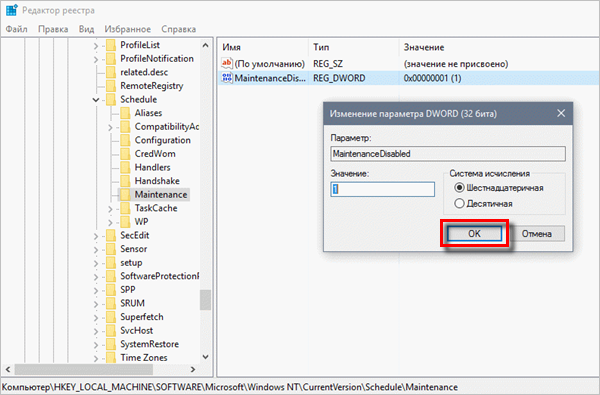Image resolution: width=600 pixels, height=395 pixels.
Task: Click the Параметр name field MaintenanceDisabled
Action: 448,154
